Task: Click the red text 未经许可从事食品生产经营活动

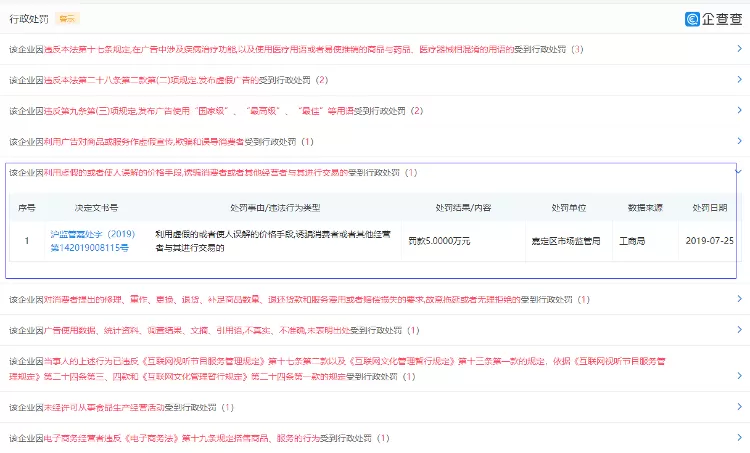Action: [104, 408]
